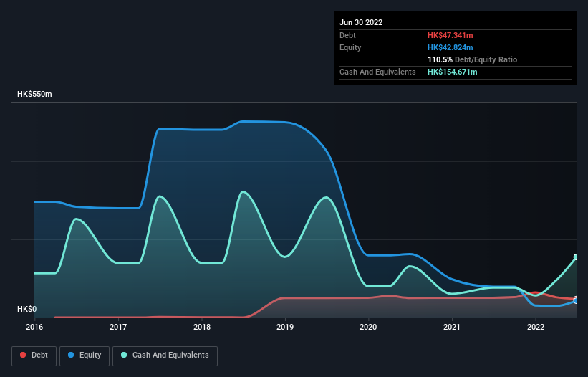Click the 2019 x-axis label
The image size is (588, 377).
(285, 327)
